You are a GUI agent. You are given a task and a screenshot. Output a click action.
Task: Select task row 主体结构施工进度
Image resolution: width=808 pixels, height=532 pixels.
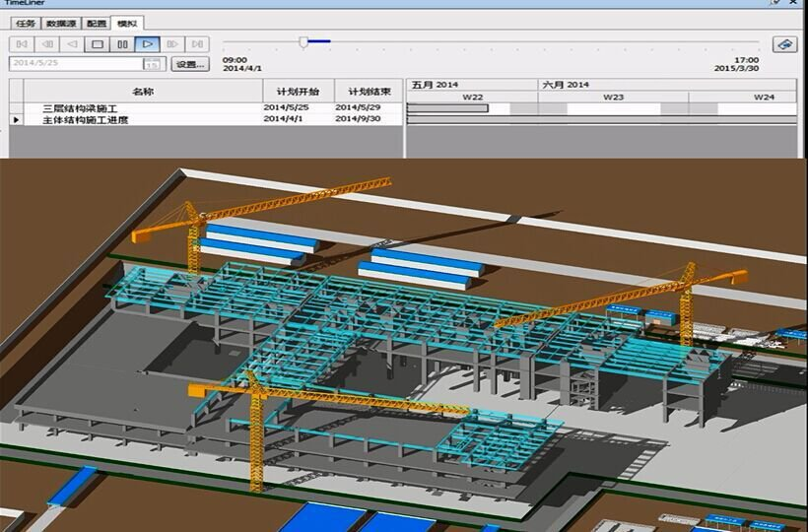pos(206,119)
